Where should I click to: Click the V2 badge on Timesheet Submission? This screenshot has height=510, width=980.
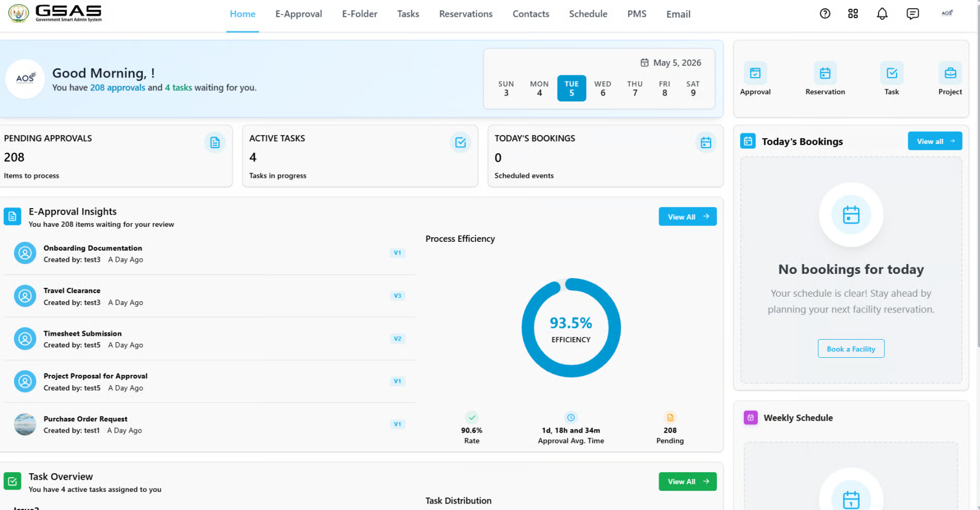coord(397,339)
